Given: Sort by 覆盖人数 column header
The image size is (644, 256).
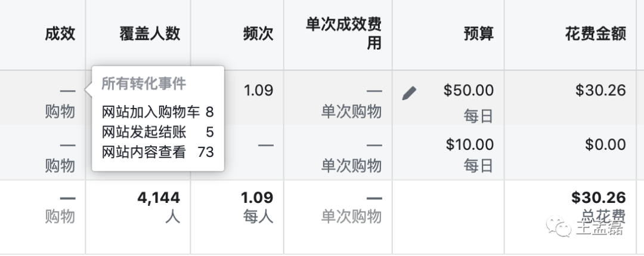Looking at the screenshot, I should tap(150, 33).
